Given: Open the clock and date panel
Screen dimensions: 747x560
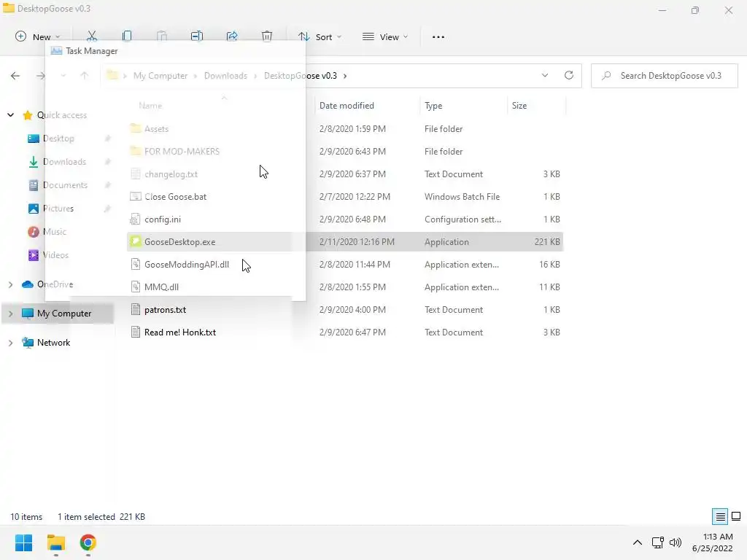Looking at the screenshot, I should tap(712, 542).
